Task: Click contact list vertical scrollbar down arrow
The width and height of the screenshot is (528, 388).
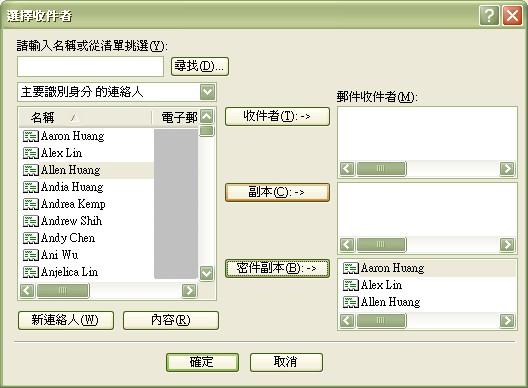Action: (x=206, y=273)
